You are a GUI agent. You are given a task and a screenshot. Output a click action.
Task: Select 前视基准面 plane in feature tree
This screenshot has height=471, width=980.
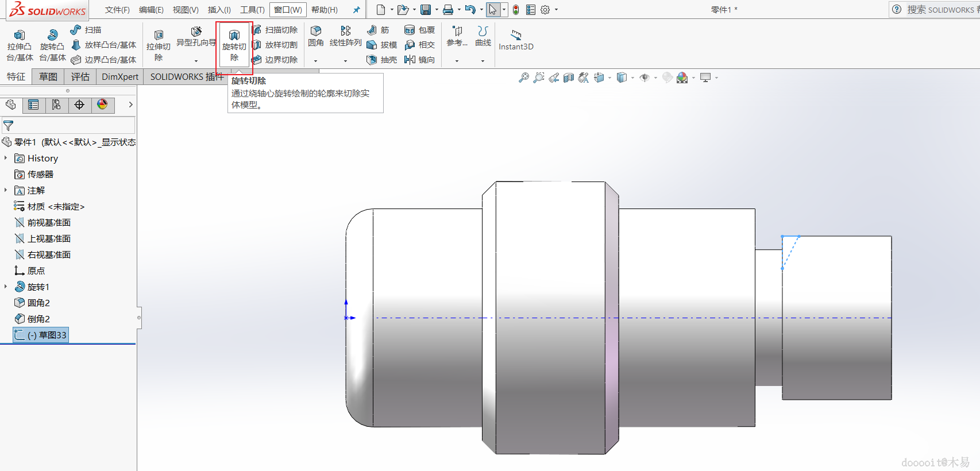(49, 222)
